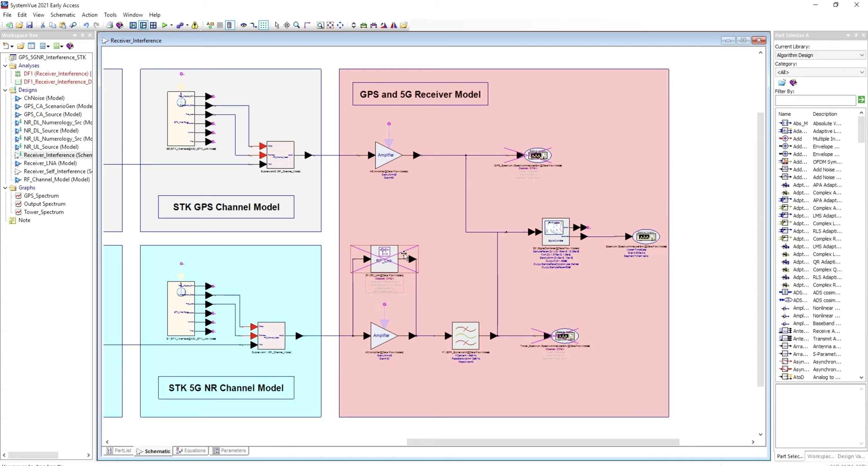
Task: Collapse the Graphs folder
Action: tap(5, 188)
